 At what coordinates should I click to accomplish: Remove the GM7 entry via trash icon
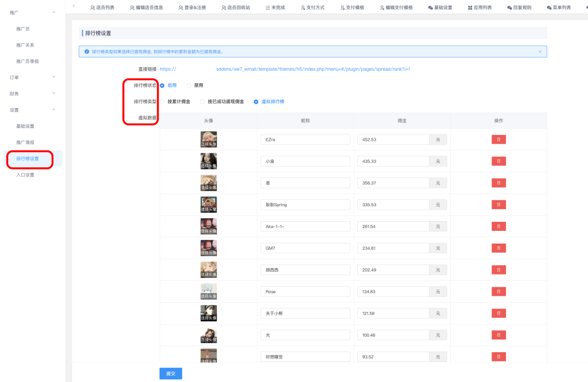coord(498,248)
